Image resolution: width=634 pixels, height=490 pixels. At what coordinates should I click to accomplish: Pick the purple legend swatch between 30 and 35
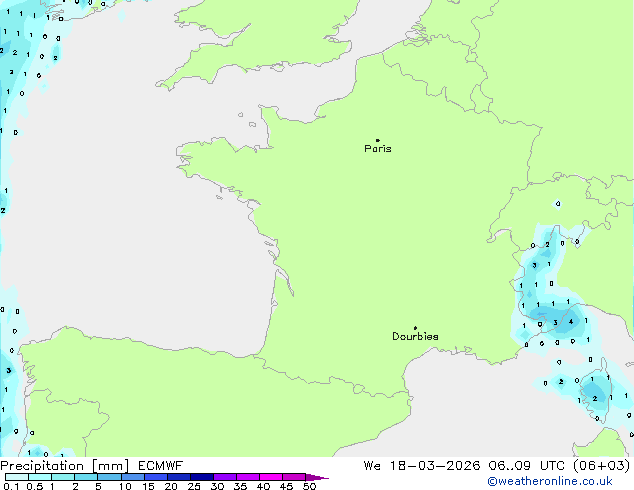click(225, 477)
